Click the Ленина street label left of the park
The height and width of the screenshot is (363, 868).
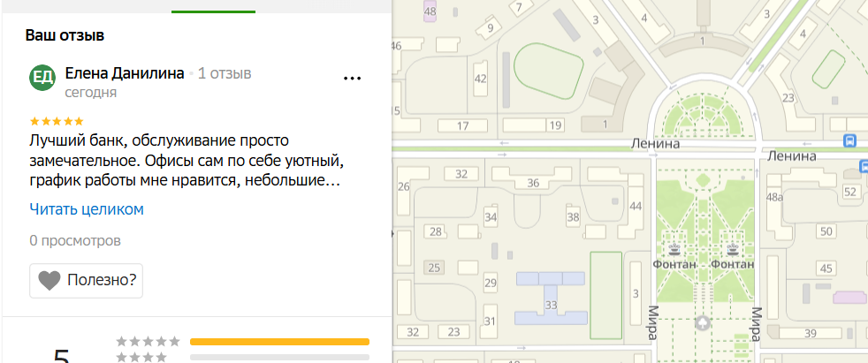655,145
